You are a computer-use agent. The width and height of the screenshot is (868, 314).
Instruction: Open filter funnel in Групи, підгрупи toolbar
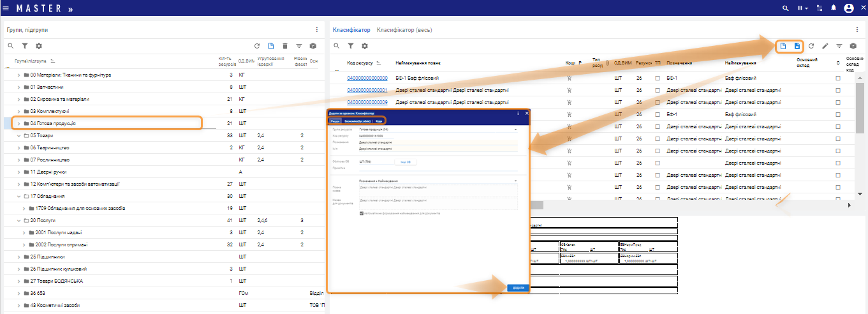tap(25, 46)
